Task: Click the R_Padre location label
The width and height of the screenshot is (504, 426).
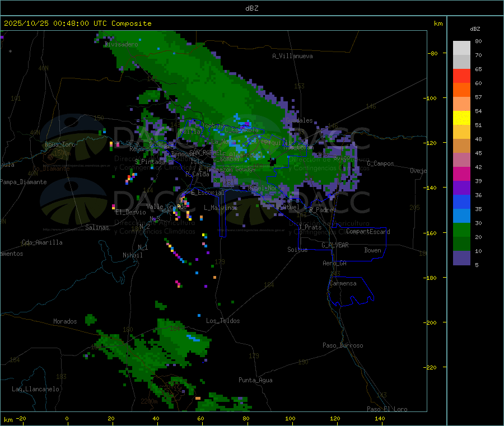Action: click(321, 210)
